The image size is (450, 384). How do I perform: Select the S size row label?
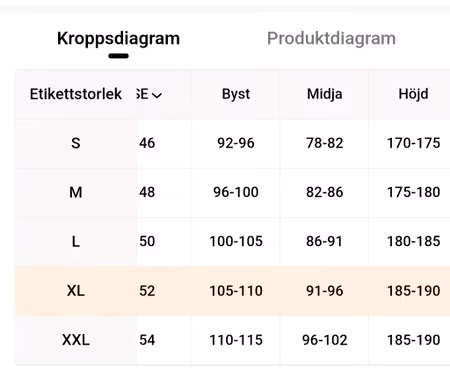[76, 143]
